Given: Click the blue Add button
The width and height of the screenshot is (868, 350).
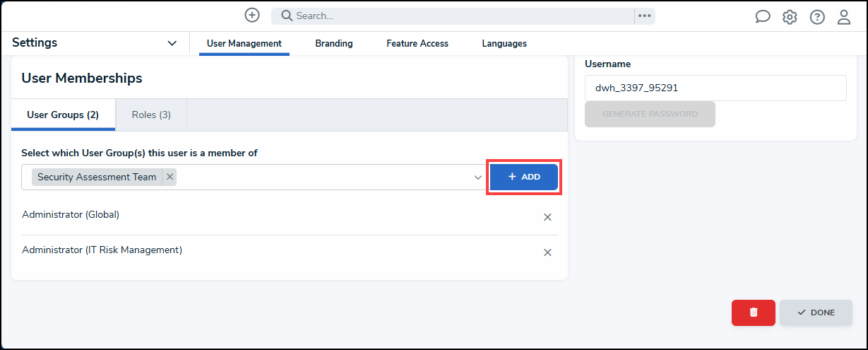Looking at the screenshot, I should [x=524, y=177].
